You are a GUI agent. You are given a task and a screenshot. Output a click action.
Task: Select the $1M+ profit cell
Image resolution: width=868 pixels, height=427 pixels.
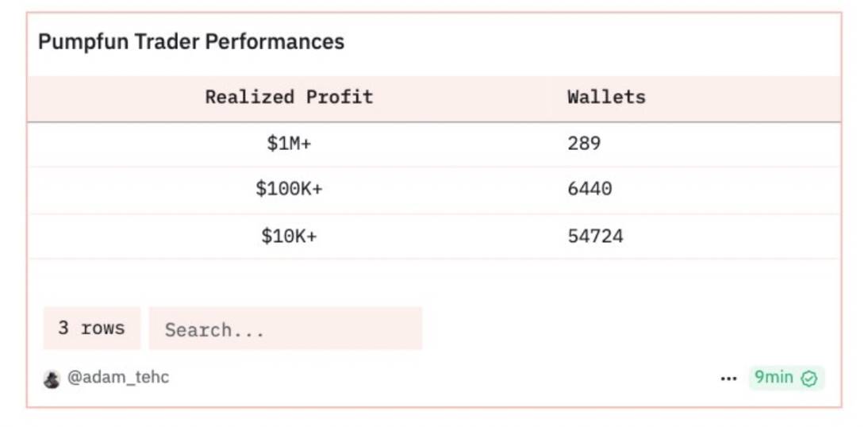click(289, 144)
